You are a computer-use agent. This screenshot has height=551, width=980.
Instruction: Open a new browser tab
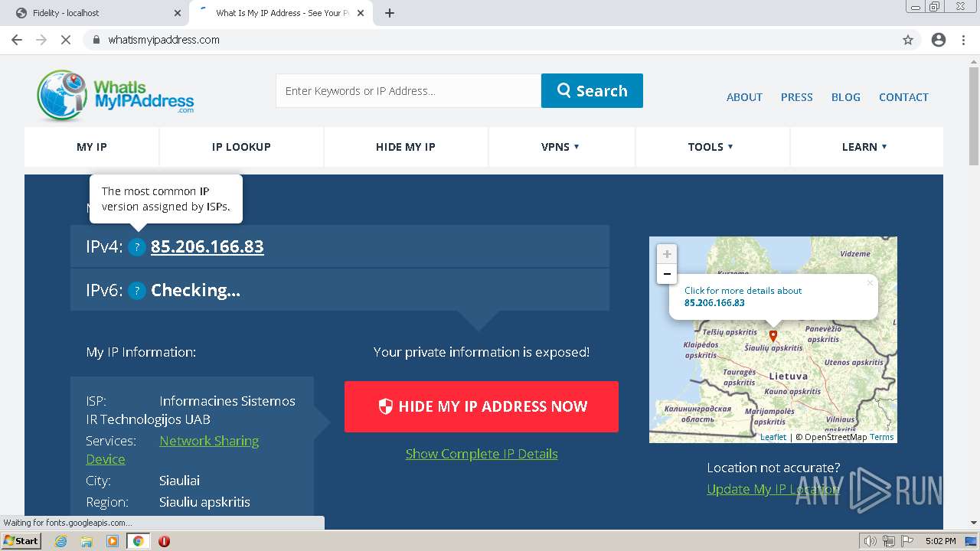[x=390, y=13]
